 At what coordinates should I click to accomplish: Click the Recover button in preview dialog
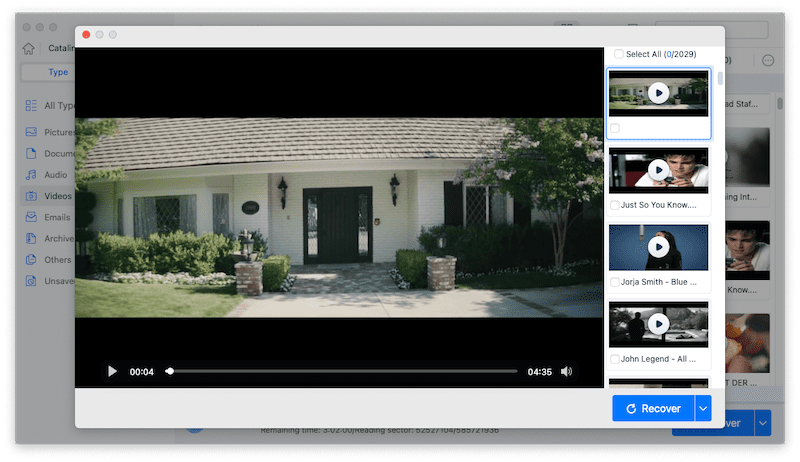pyautogui.click(x=653, y=408)
